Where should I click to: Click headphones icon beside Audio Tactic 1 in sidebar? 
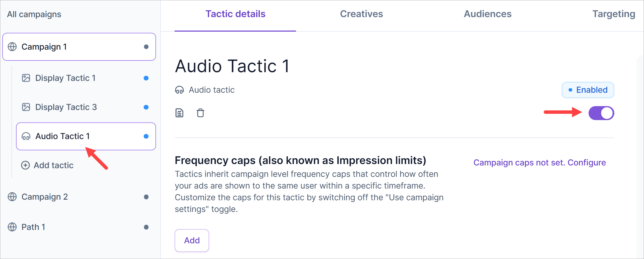click(26, 136)
